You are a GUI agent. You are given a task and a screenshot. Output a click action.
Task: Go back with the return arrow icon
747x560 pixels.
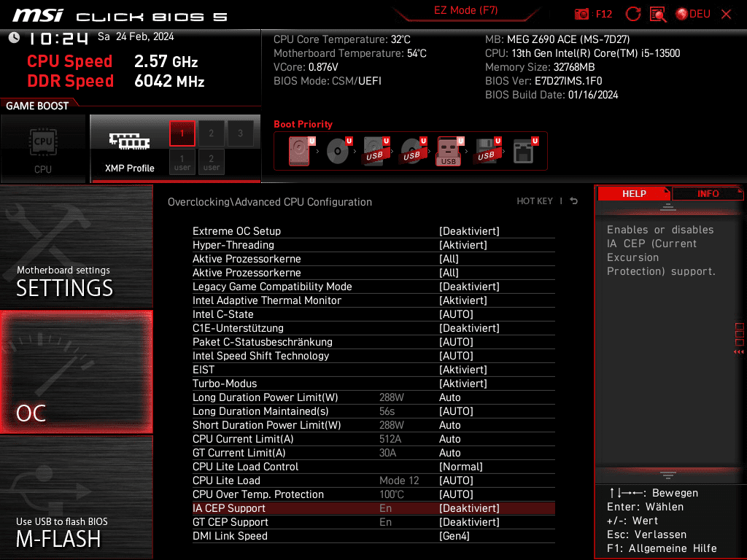(x=573, y=201)
